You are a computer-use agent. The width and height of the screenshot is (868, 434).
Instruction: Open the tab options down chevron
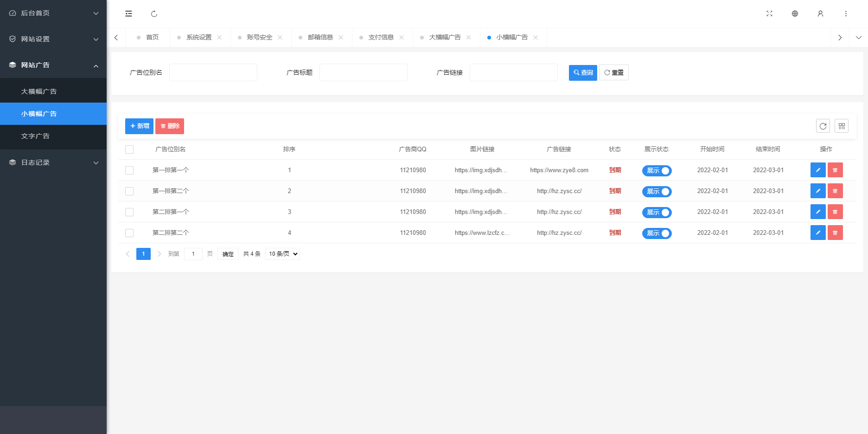click(x=858, y=38)
